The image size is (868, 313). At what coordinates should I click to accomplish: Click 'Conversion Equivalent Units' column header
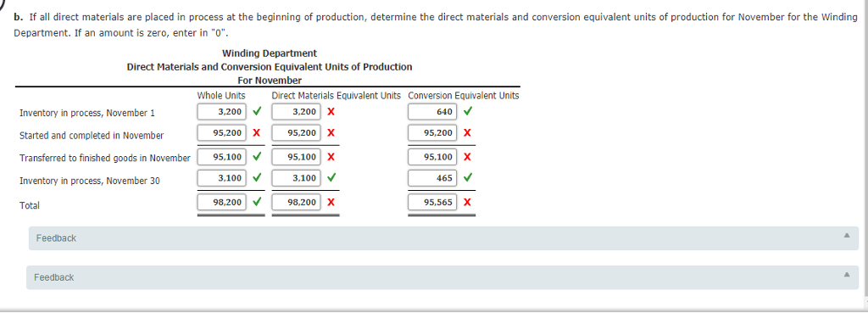[x=464, y=95]
